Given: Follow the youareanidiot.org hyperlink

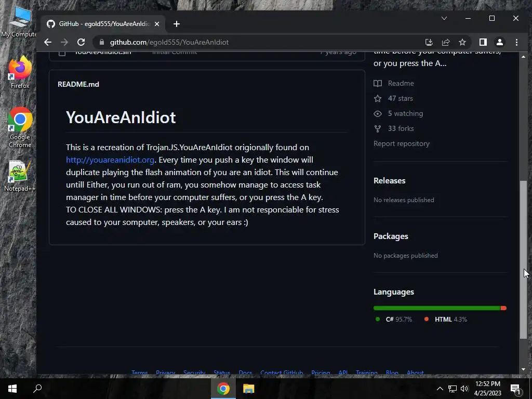Looking at the screenshot, I should [x=110, y=160].
